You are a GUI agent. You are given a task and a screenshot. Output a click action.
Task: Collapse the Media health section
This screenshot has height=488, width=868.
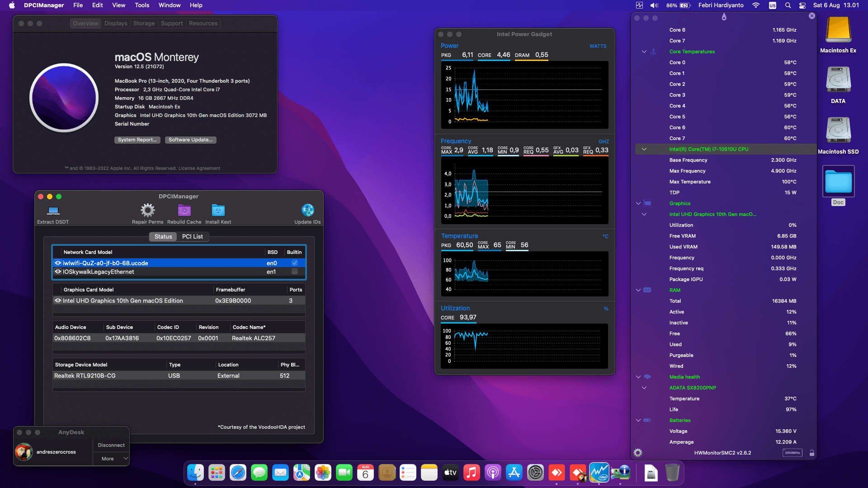tap(638, 377)
